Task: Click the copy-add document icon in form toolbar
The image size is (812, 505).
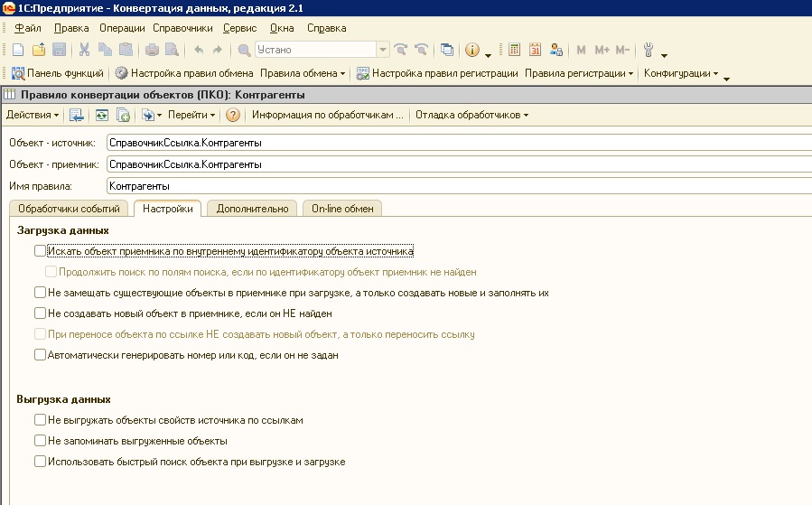Action: pos(123,115)
